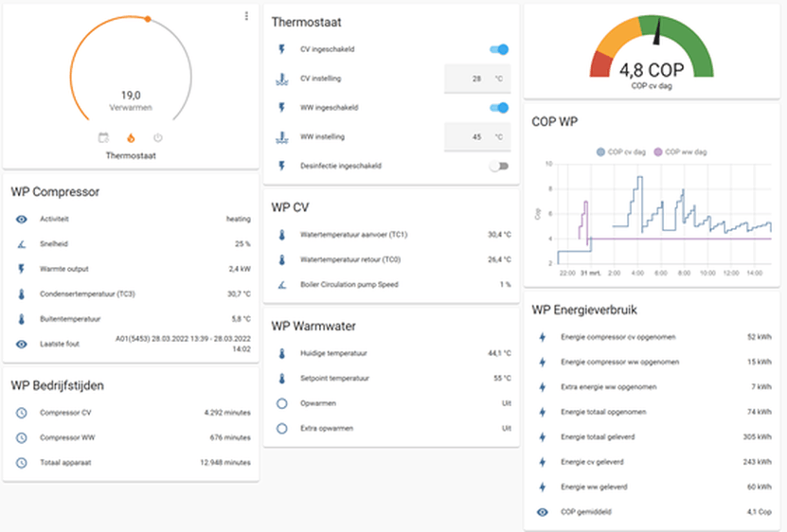Click lightning icon for Energie totaal opgenomen
Viewport: 787px width, 532px height.
click(543, 412)
